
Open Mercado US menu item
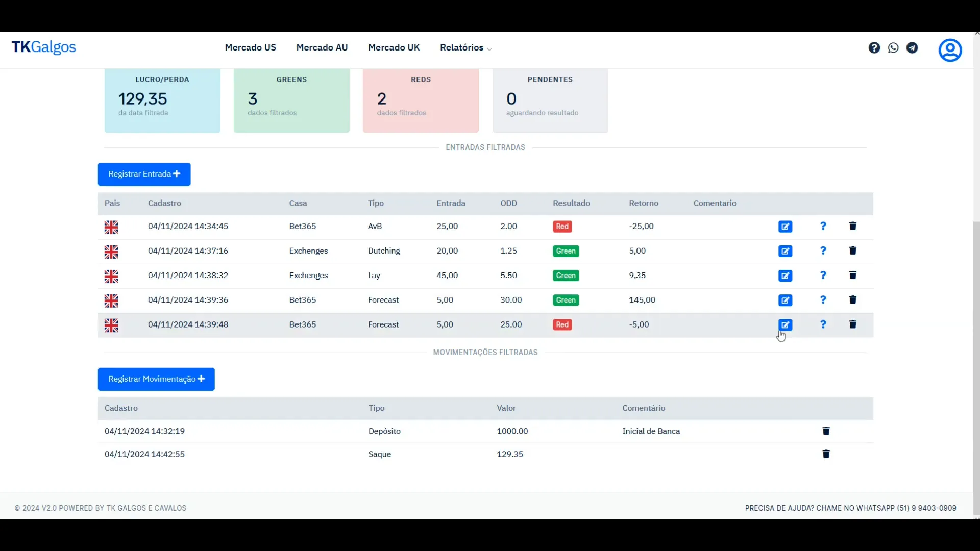coord(250,47)
